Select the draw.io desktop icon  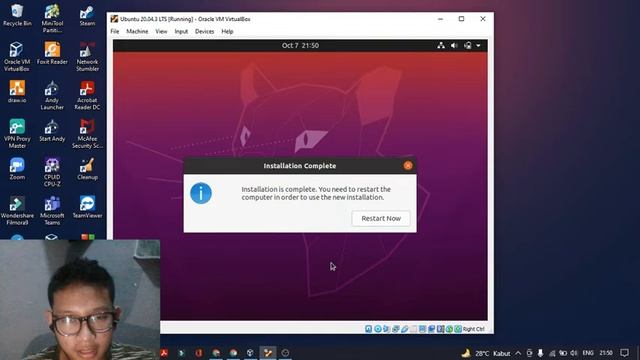pos(17,91)
